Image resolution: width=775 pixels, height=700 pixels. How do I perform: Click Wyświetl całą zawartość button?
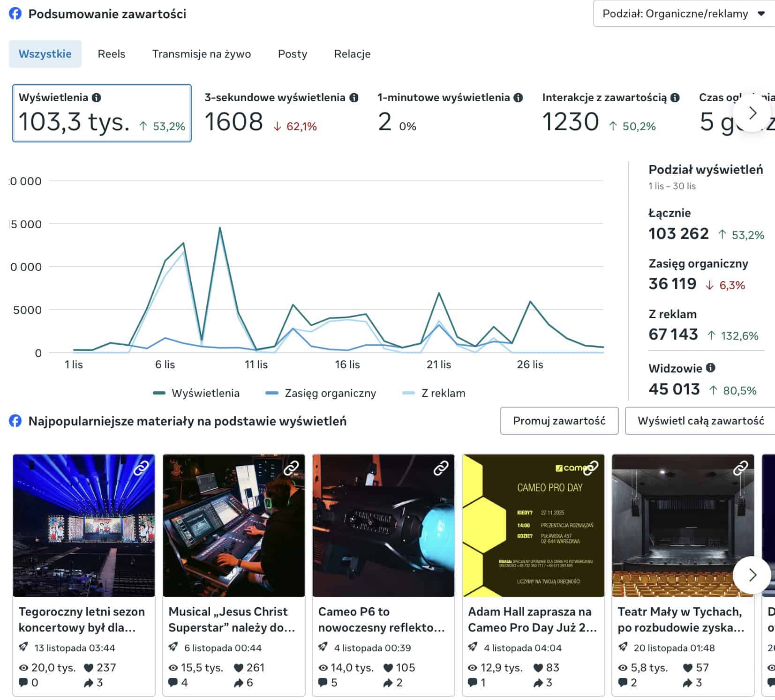point(700,421)
